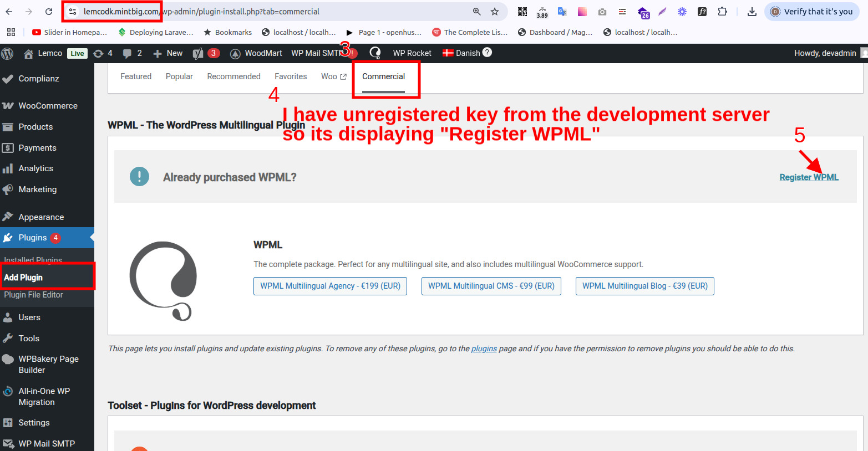The image size is (868, 451).
Task: Follow the plugins link in the notice
Action: coord(484,348)
